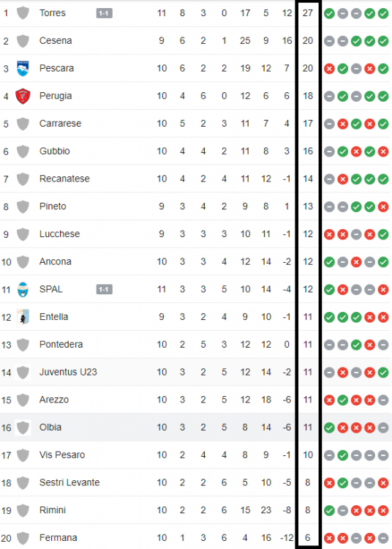Click Fermana's last grey draw icon
Screen dimensions: 392x549
tap(383, 538)
